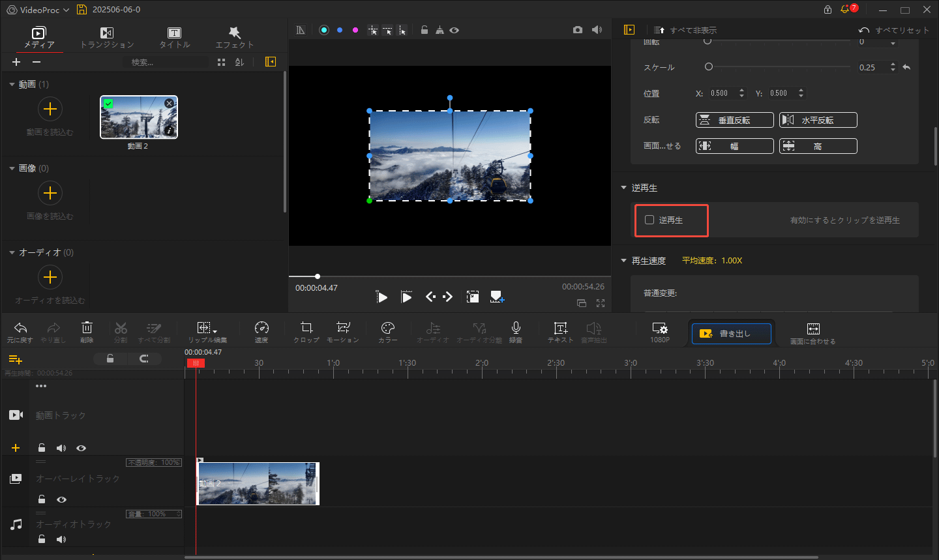Select the 動画 2 clip on overlay track

point(258,483)
